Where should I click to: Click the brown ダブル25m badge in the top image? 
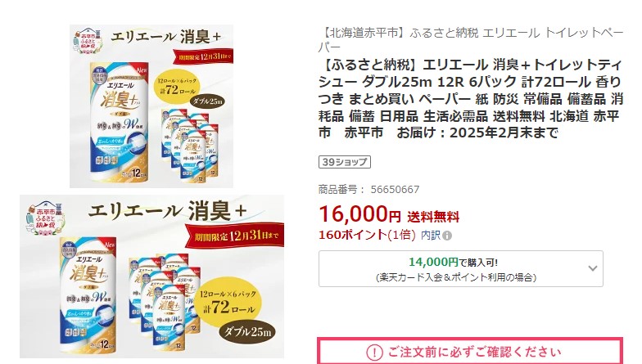[x=208, y=101]
